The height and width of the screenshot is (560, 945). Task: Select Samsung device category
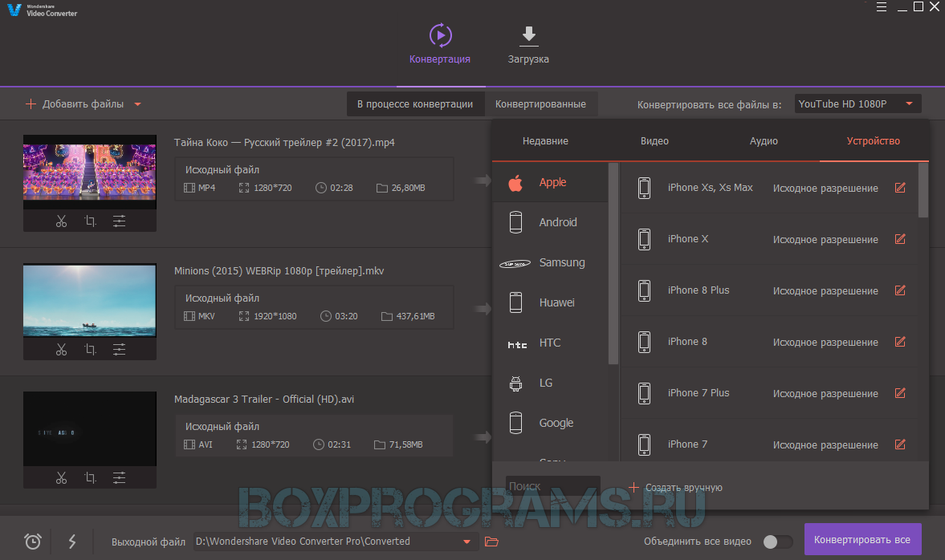click(x=551, y=262)
